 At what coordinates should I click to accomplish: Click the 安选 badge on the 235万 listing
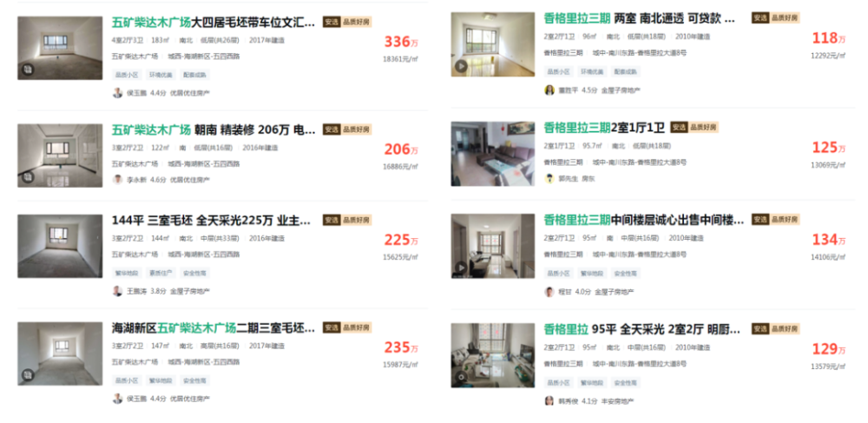point(331,327)
